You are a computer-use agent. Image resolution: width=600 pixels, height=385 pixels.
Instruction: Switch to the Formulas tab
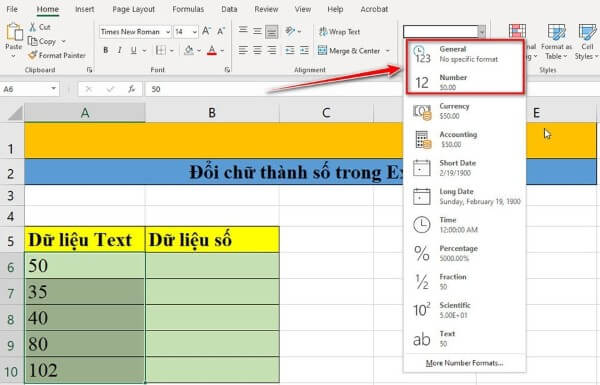188,9
